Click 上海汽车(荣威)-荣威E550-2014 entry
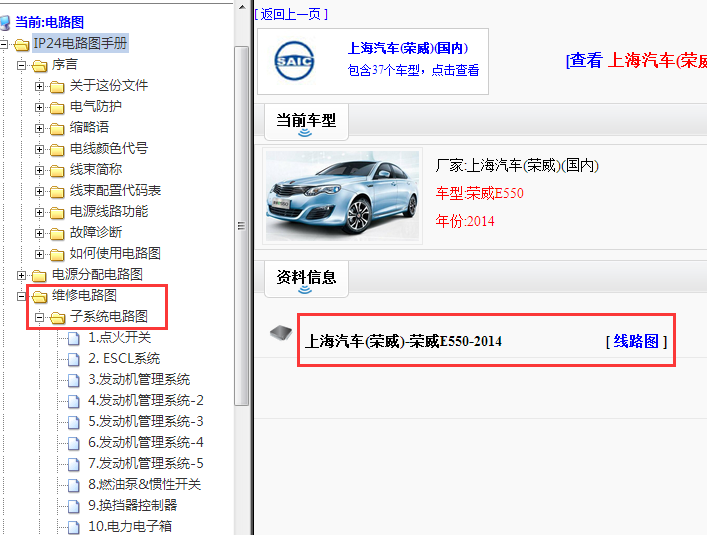The image size is (707, 535). (404, 341)
